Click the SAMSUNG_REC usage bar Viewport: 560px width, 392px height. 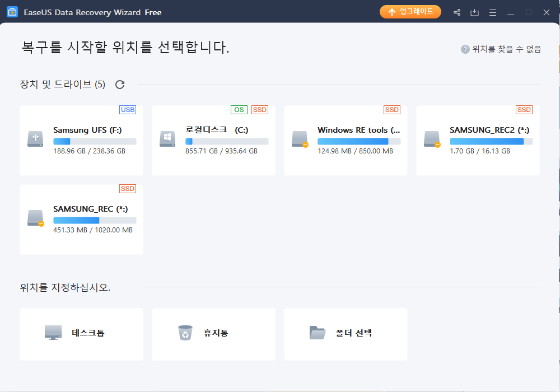(x=95, y=220)
